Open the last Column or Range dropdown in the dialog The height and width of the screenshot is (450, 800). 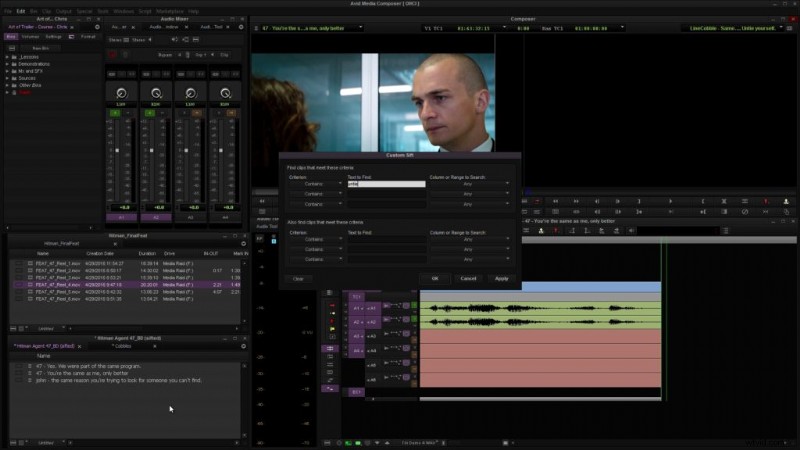coord(469,259)
